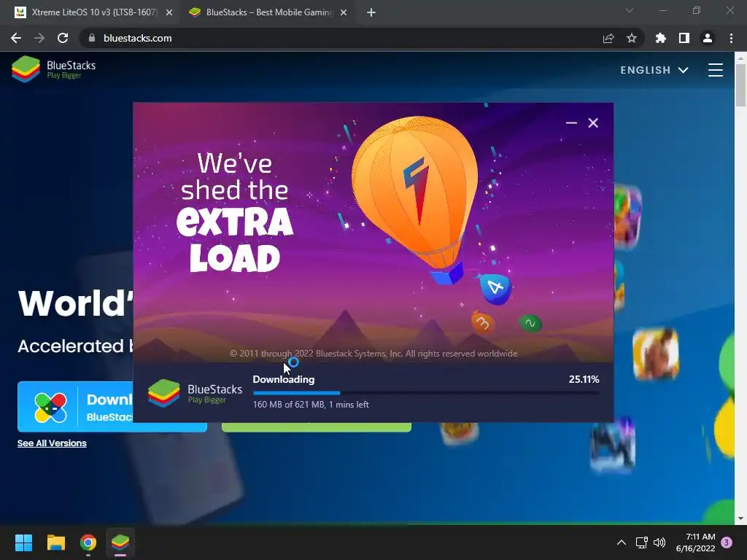This screenshot has height=560, width=747.
Task: Open File Explorer from the taskbar
Action: (55, 542)
